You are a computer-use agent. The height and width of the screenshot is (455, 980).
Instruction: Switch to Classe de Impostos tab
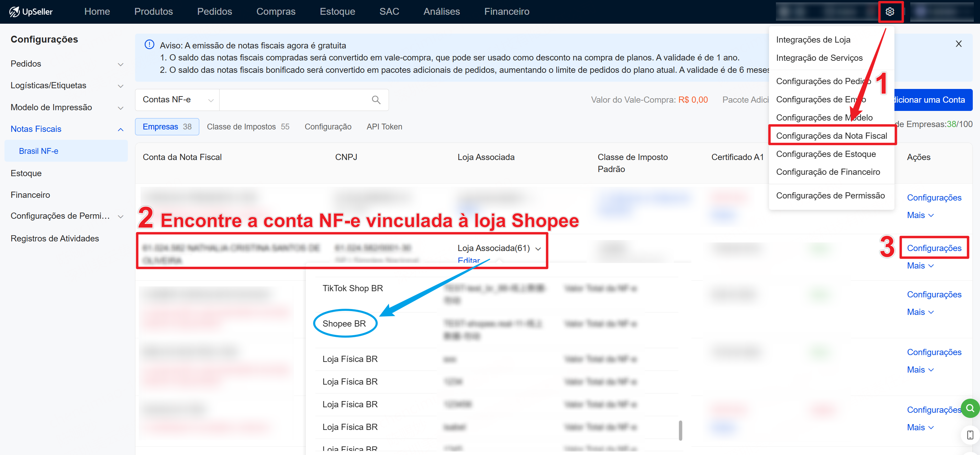(248, 127)
